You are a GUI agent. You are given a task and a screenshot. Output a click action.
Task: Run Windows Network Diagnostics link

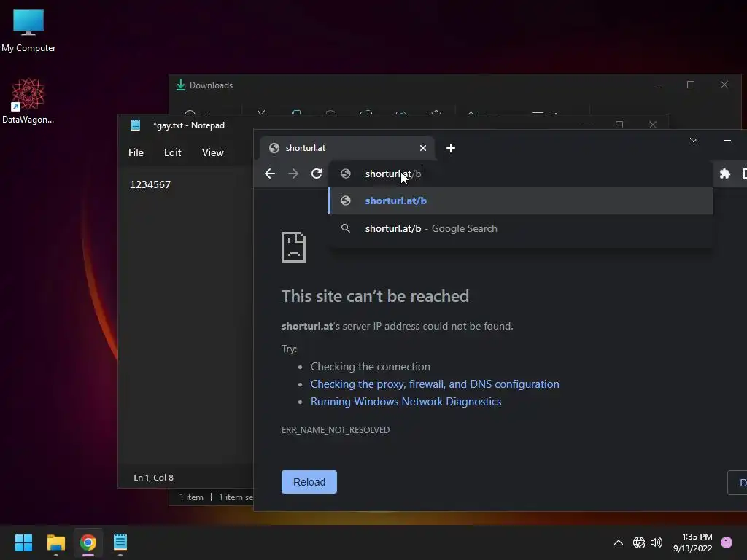[406, 402]
